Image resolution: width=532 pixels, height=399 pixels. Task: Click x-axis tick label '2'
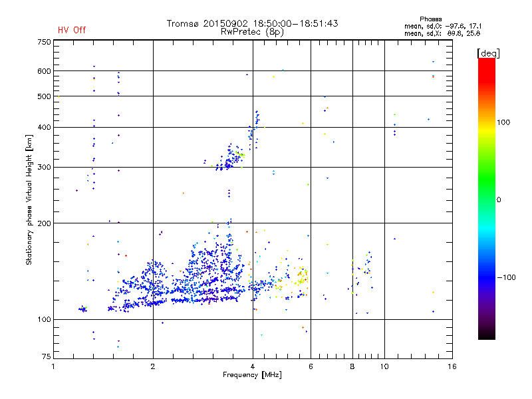(153, 366)
